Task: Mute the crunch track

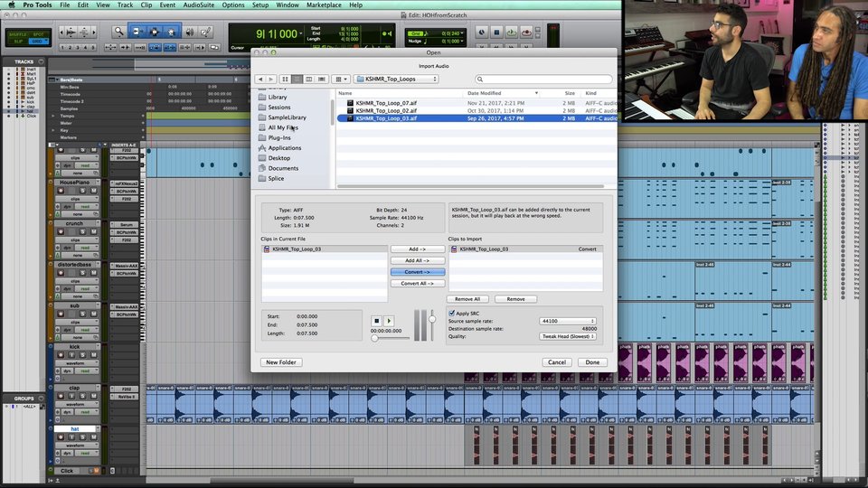Action: [x=93, y=231]
